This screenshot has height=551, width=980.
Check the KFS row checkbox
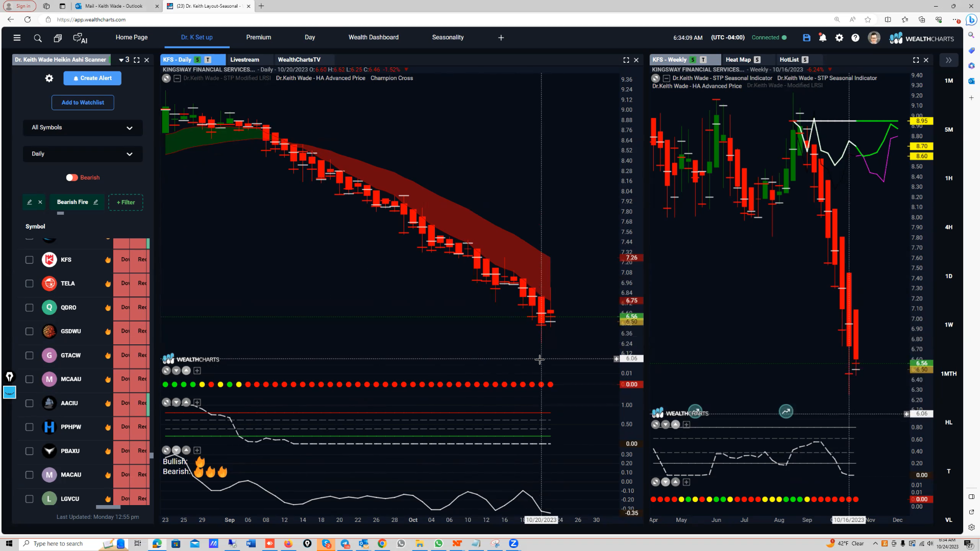click(x=29, y=260)
